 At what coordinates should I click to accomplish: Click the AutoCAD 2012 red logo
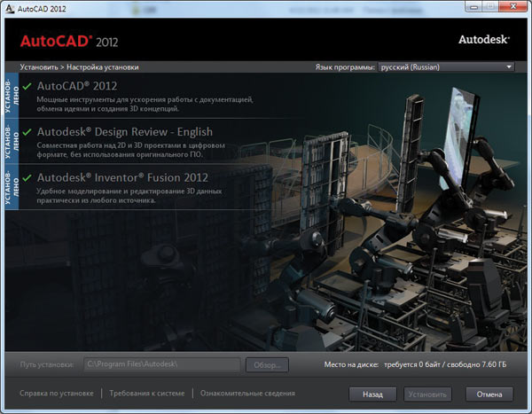[x=69, y=42]
